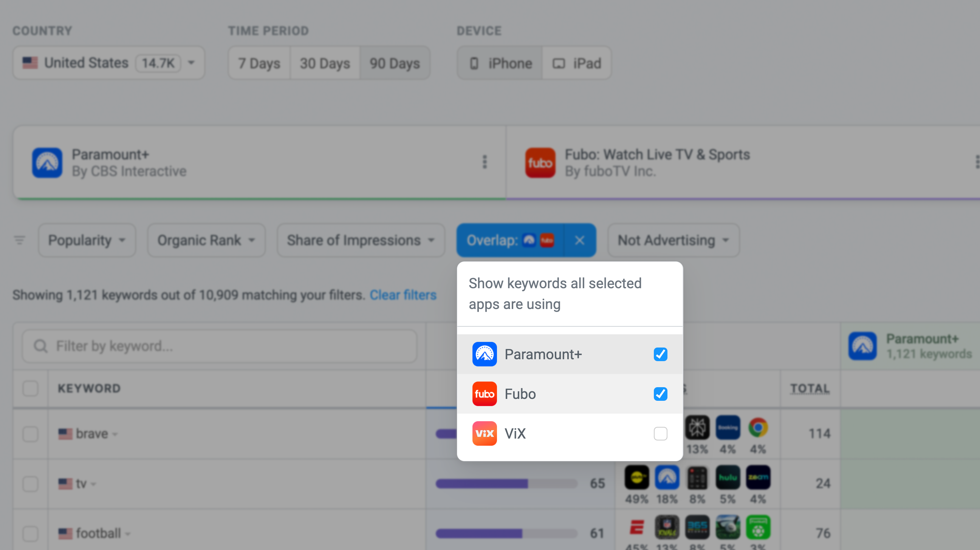Click the yellow-black app icon showing 49%

(636, 477)
